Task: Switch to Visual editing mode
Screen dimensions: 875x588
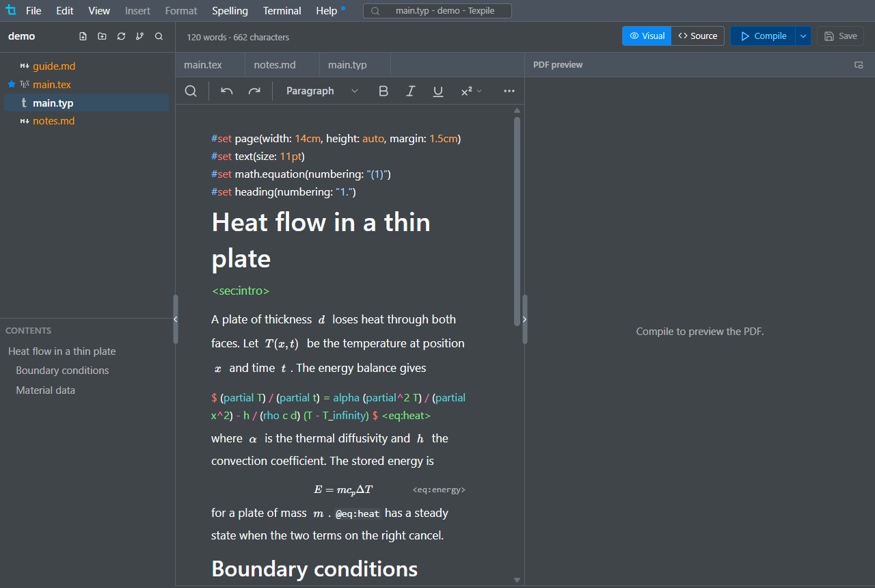Action: (647, 36)
